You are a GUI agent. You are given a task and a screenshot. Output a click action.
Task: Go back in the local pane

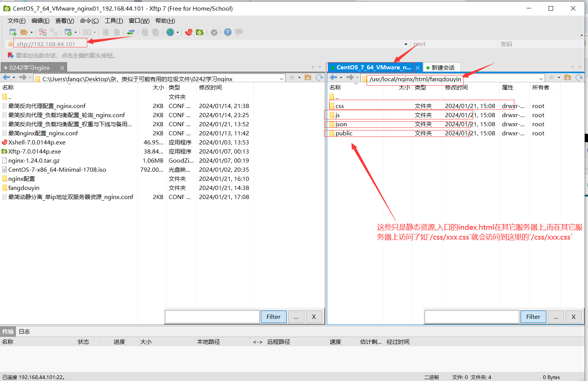tap(6, 77)
